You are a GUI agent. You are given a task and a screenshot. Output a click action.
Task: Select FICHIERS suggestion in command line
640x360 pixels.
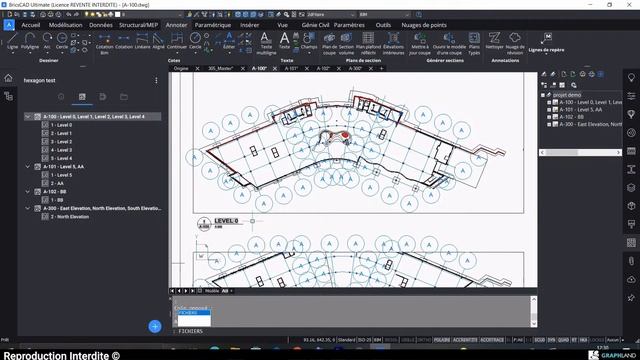194,313
